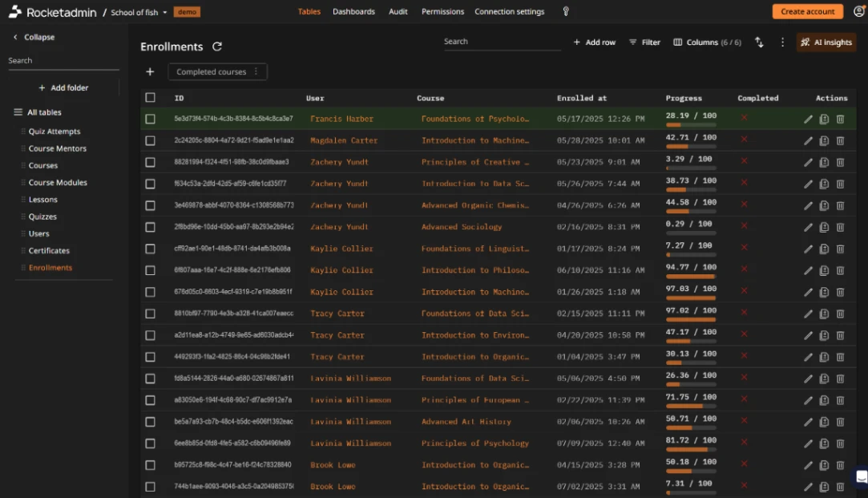Viewport: 868px width, 498px height.
Task: Check the select-all checkbox in the table header
Action: coord(150,97)
